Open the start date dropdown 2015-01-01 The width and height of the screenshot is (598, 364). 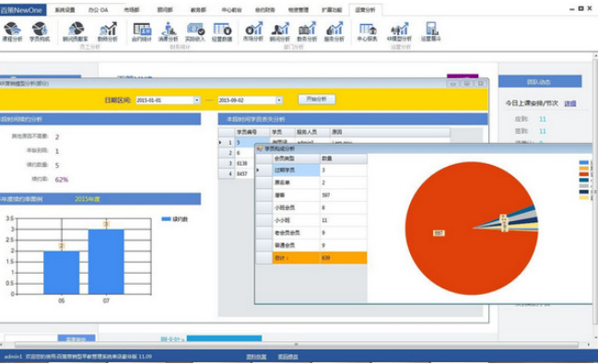pyautogui.click(x=197, y=100)
